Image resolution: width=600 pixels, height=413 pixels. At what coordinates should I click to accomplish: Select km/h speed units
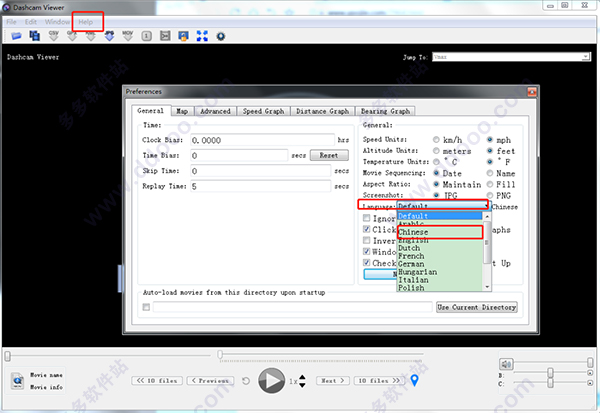436,140
